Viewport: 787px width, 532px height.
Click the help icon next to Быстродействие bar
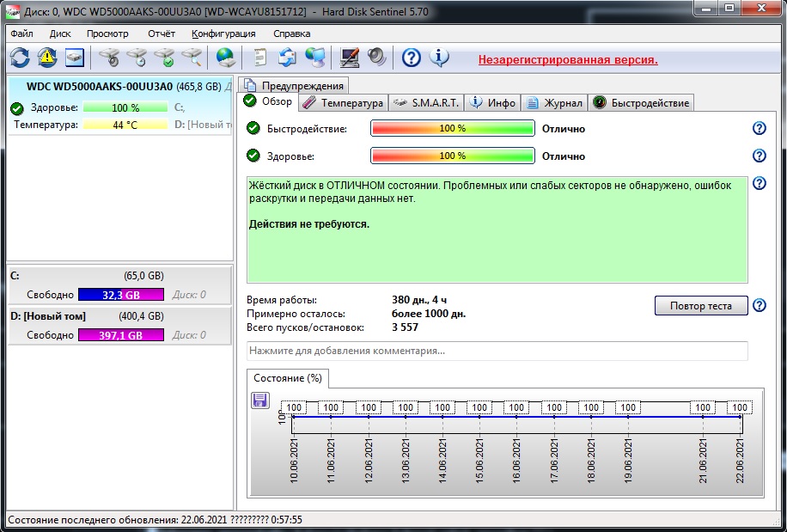click(759, 128)
